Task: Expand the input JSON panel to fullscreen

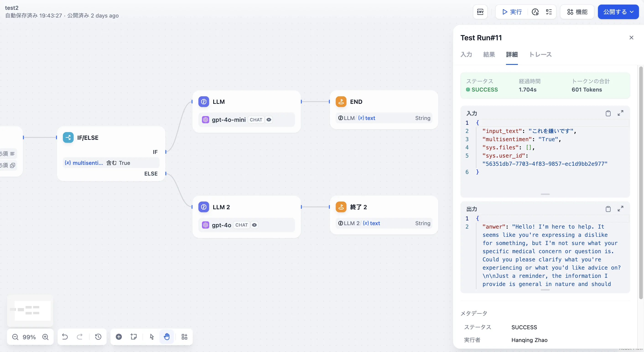Action: pyautogui.click(x=620, y=113)
